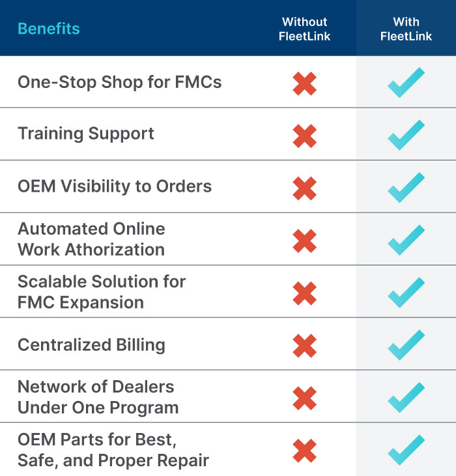Click the Benefits column heading
The width and height of the screenshot is (456, 476).
click(49, 29)
